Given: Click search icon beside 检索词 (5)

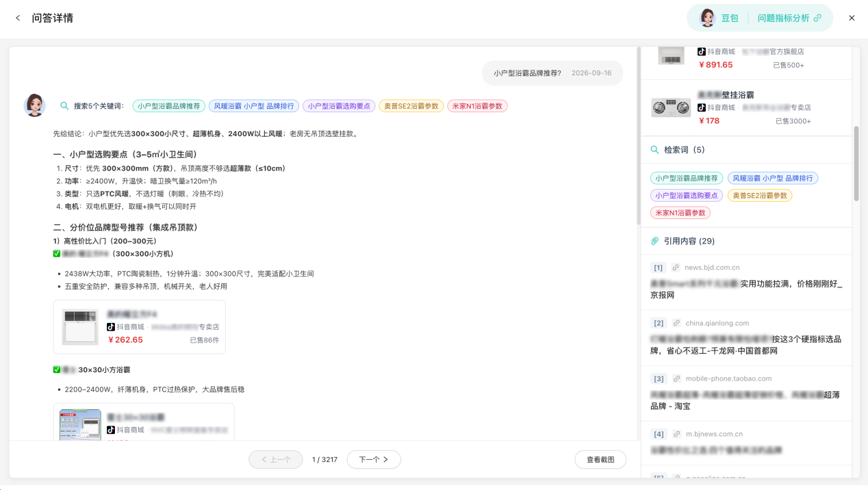Looking at the screenshot, I should tap(654, 150).
